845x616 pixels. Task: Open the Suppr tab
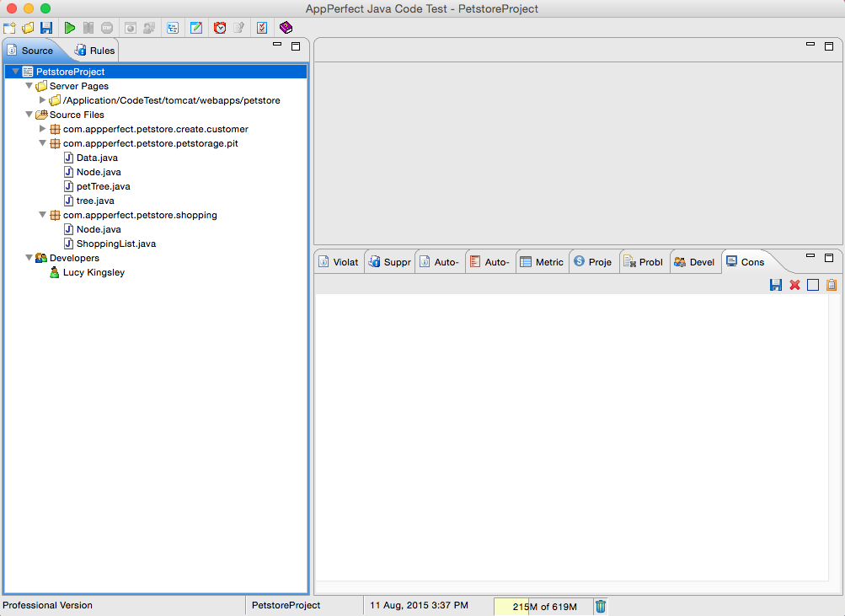click(389, 262)
